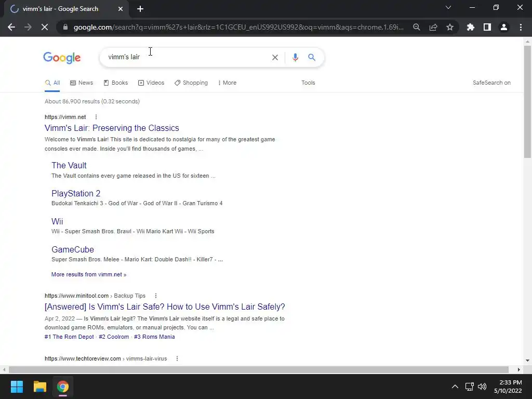Click the Google logo
The image size is (532, 399).
pos(62,57)
